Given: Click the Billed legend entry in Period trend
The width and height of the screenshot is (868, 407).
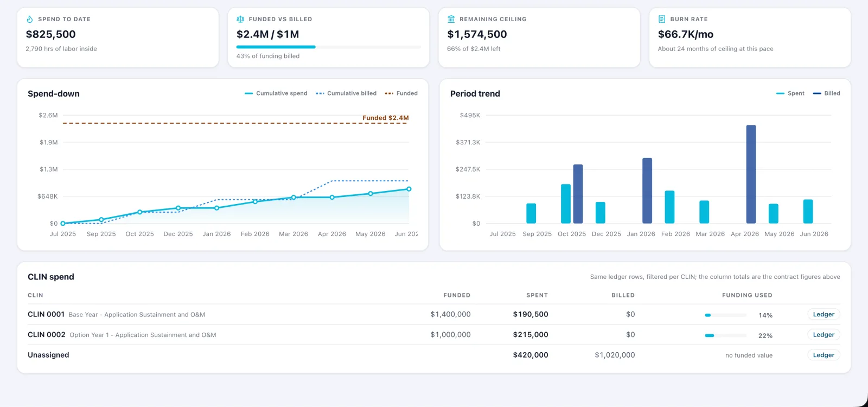Looking at the screenshot, I should point(826,93).
